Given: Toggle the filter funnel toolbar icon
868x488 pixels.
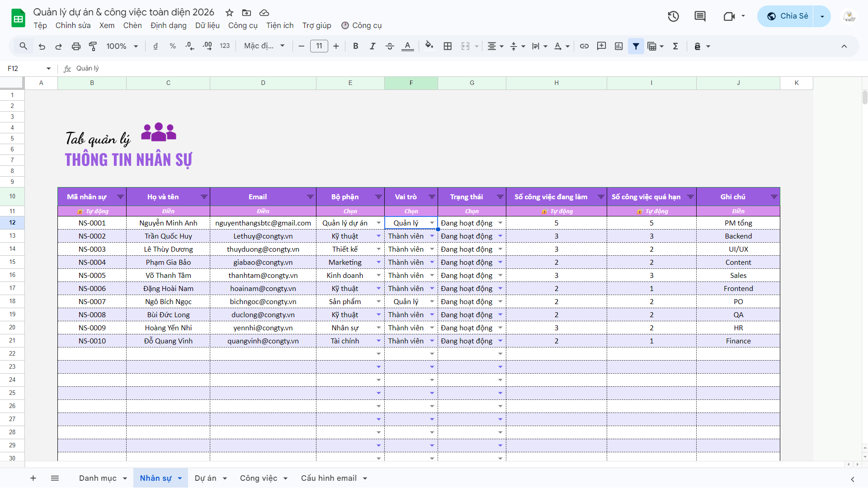Looking at the screenshot, I should 636,46.
